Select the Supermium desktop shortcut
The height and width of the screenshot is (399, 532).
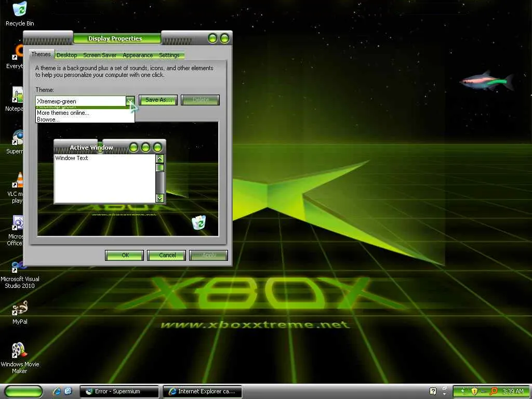(15, 142)
